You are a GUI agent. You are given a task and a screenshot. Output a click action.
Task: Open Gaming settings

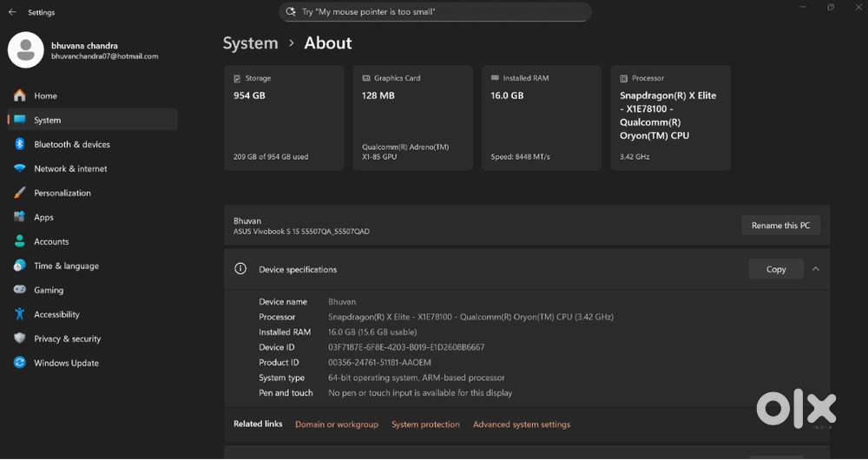click(x=49, y=291)
